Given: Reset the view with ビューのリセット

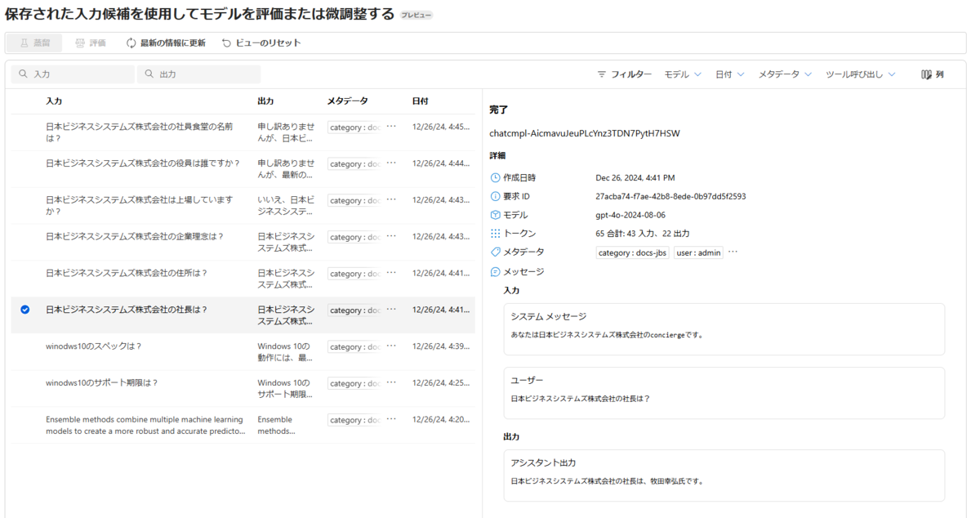Looking at the screenshot, I should click(261, 42).
